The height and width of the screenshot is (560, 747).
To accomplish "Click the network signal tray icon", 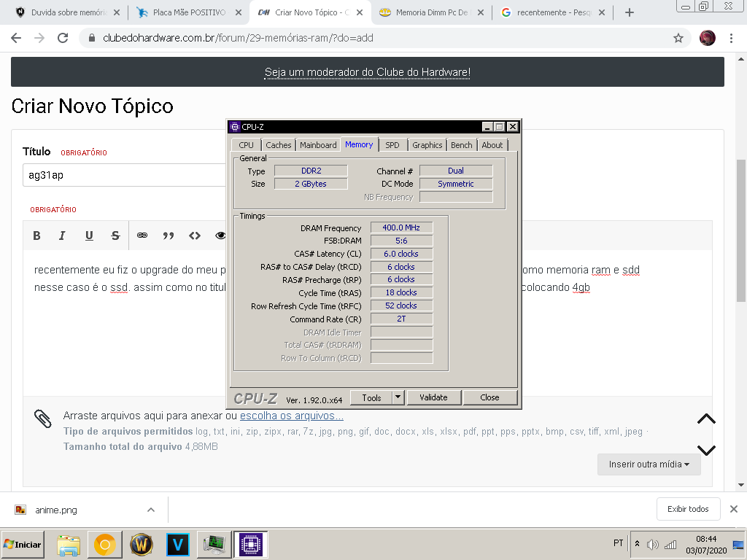I will pyautogui.click(x=670, y=544).
